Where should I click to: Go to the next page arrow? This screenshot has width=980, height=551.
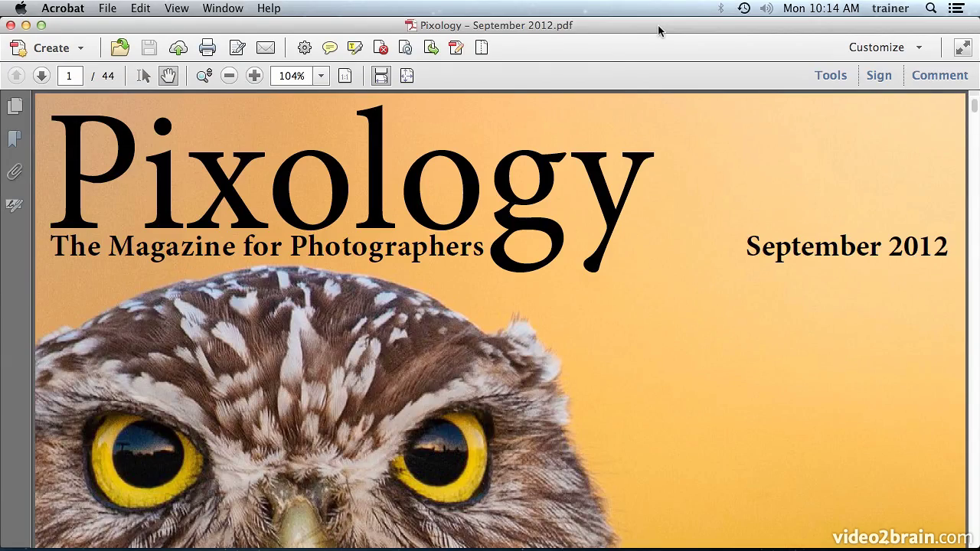tap(41, 76)
